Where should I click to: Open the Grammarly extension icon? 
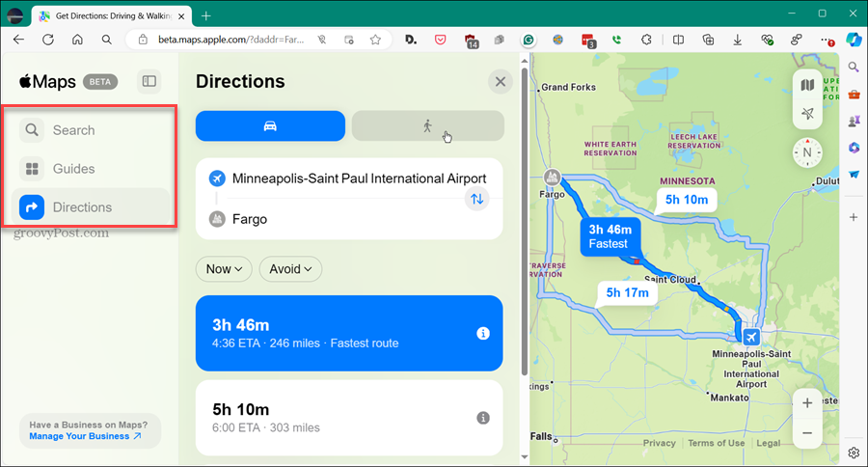[x=529, y=40]
